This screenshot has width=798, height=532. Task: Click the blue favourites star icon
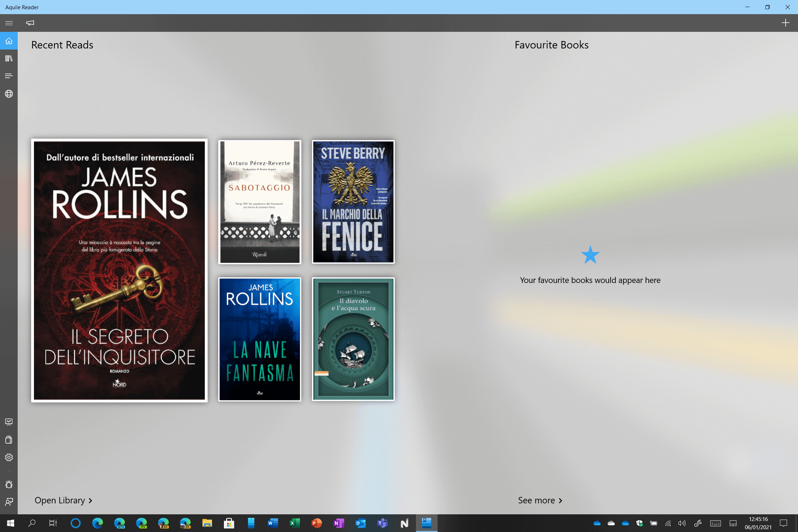pyautogui.click(x=590, y=255)
